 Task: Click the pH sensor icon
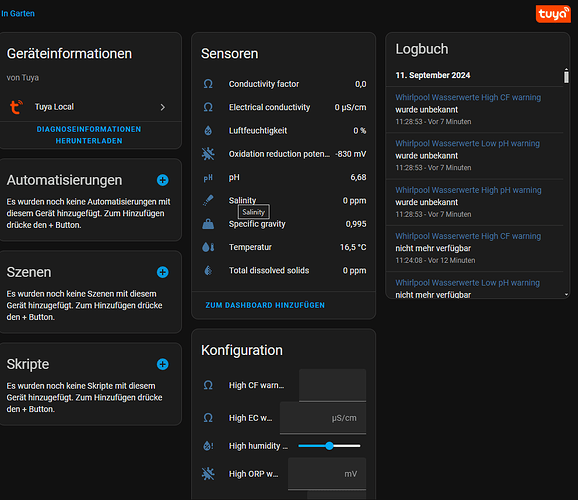point(208,178)
